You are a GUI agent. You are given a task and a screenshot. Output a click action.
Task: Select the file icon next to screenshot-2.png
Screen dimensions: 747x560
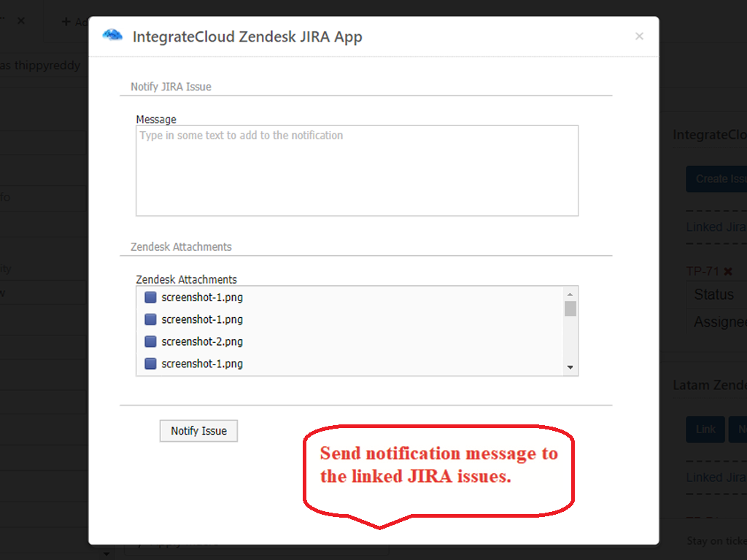point(150,341)
